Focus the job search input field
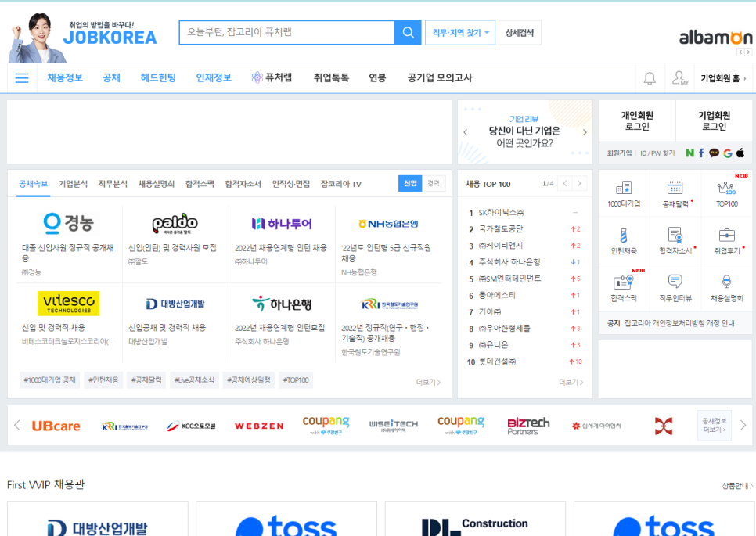This screenshot has width=756, height=536. point(287,32)
